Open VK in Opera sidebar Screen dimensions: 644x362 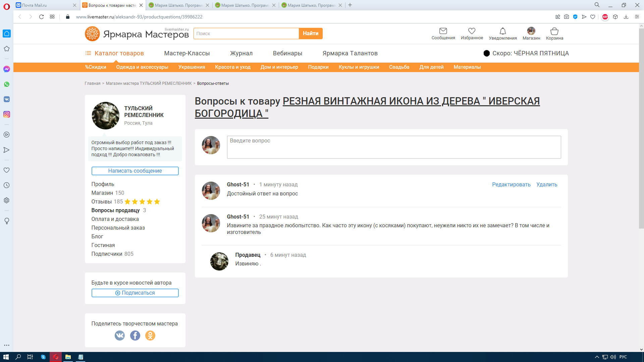7,99
